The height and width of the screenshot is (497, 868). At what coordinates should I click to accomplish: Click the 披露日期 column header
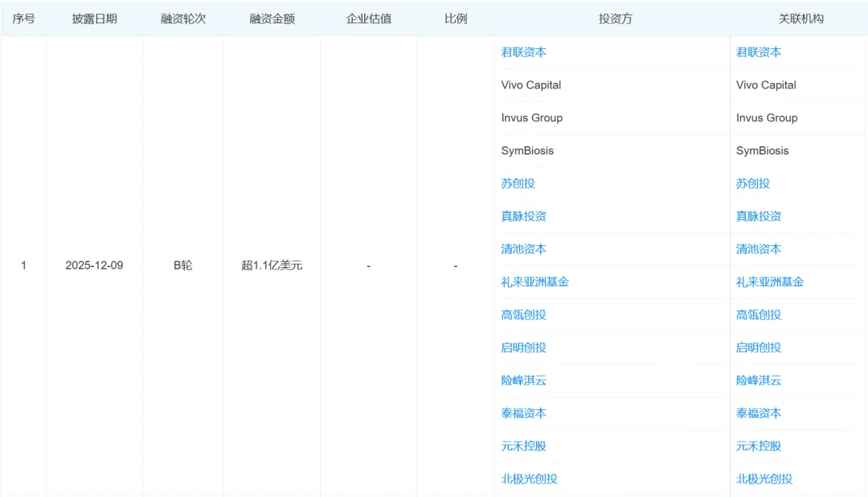(95, 18)
